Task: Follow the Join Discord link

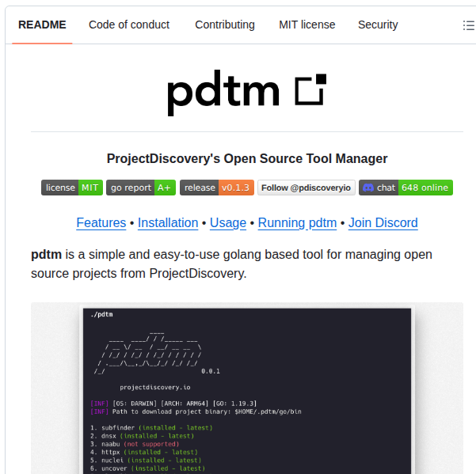Action: [x=383, y=223]
